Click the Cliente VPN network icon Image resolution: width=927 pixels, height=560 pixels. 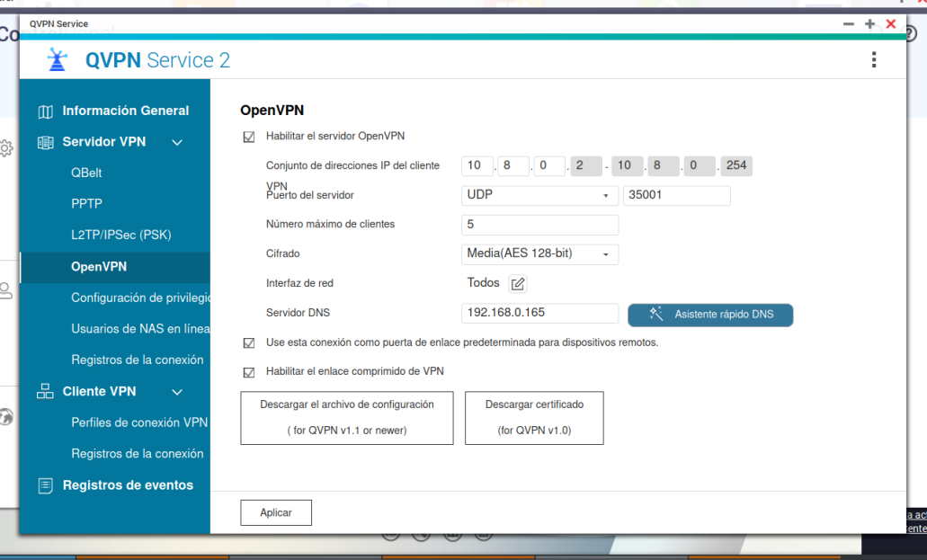click(x=46, y=392)
